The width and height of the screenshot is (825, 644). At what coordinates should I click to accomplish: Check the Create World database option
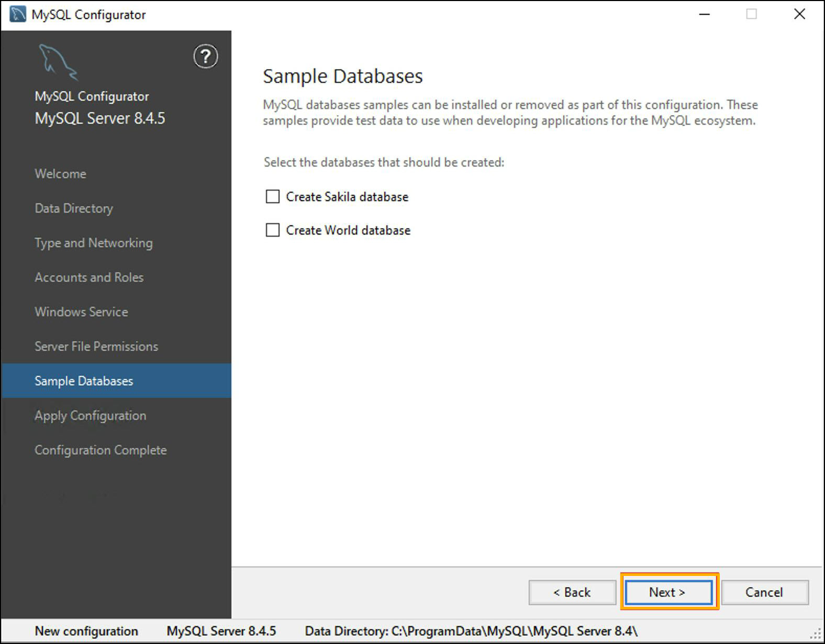coord(273,230)
